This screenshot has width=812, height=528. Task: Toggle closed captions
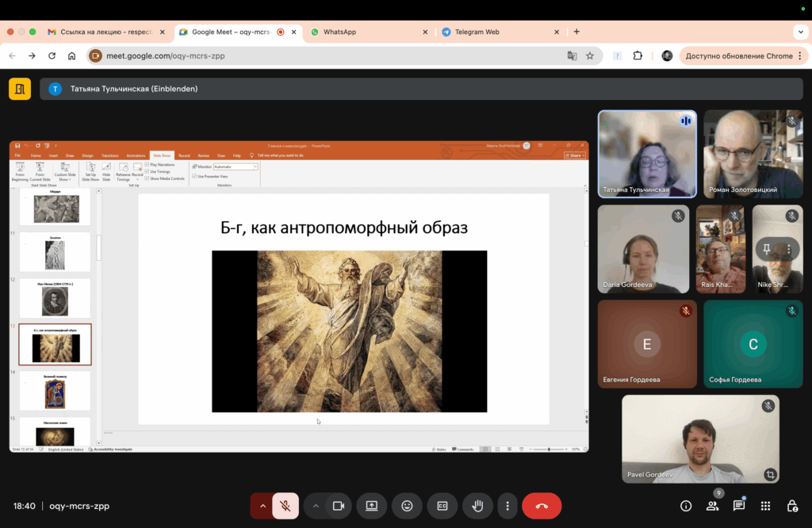(x=442, y=506)
